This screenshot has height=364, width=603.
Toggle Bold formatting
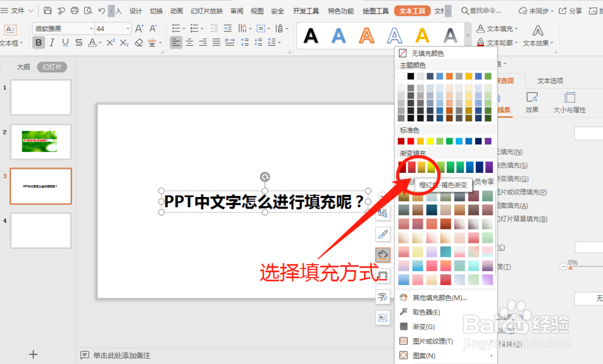click(x=39, y=43)
